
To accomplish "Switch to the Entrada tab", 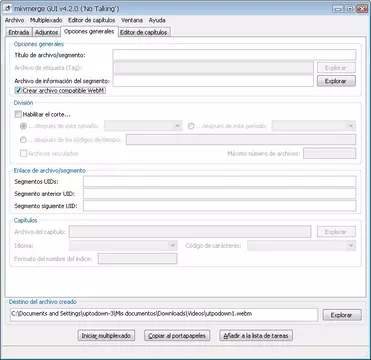I will tap(19, 32).
